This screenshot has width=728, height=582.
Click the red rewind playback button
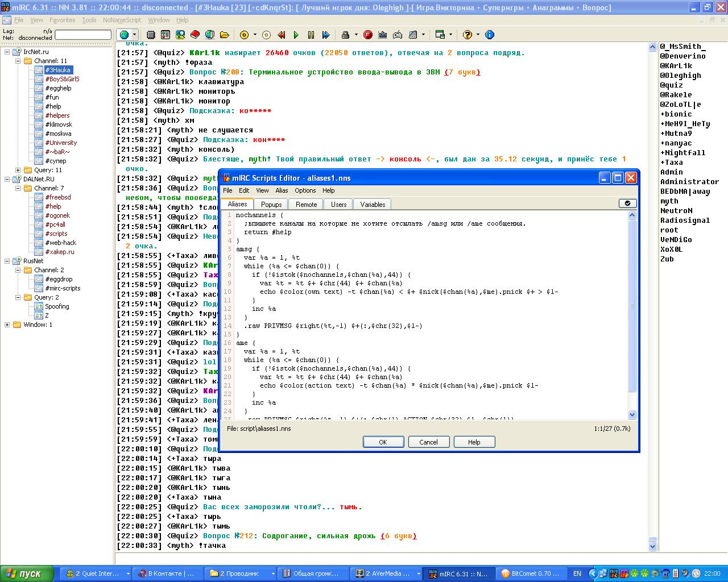(x=282, y=35)
